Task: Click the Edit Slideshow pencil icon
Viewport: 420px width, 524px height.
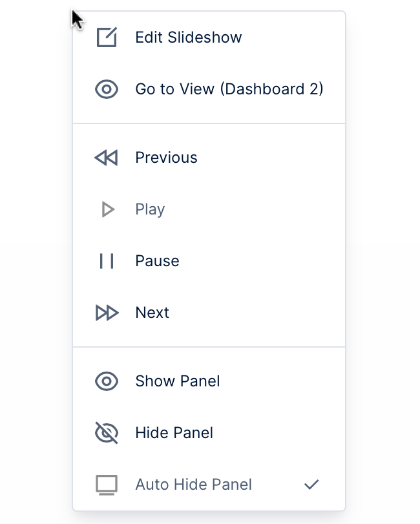Action: (107, 37)
